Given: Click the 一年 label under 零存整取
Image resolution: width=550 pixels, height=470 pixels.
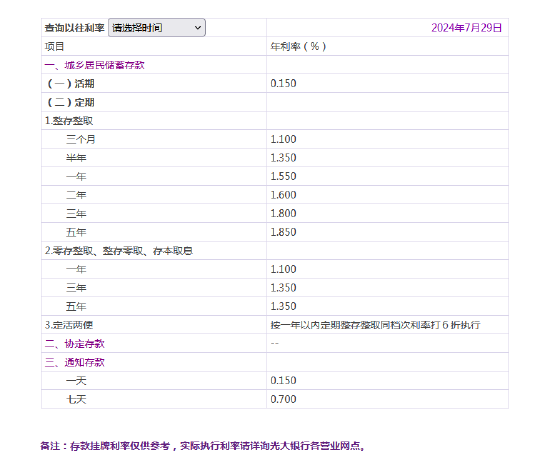Looking at the screenshot, I should pyautogui.click(x=76, y=269).
